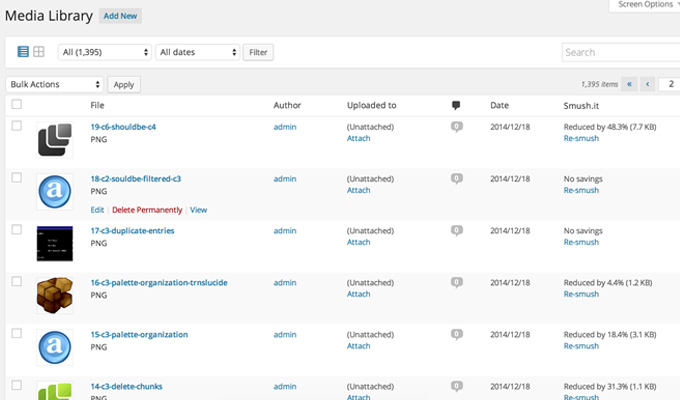Click Attach for 16-c3-palette-organization-trnslucide
The image size is (680, 400).
click(x=358, y=294)
